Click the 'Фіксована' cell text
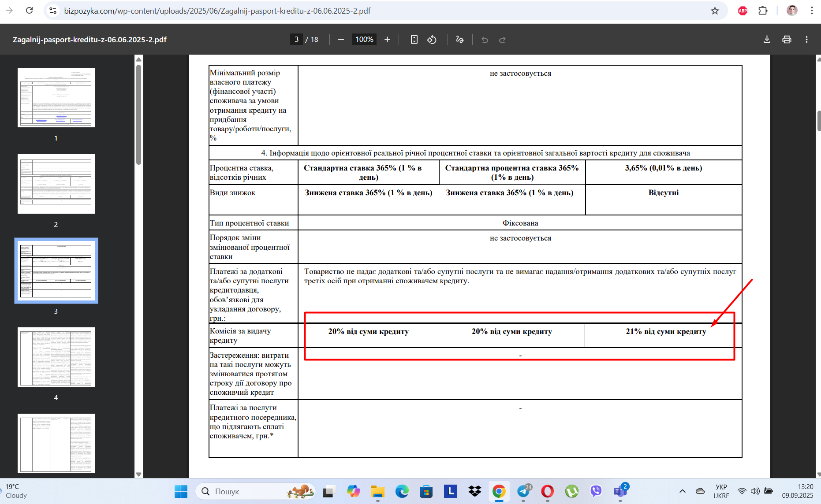This screenshot has height=504, width=821. (x=520, y=223)
